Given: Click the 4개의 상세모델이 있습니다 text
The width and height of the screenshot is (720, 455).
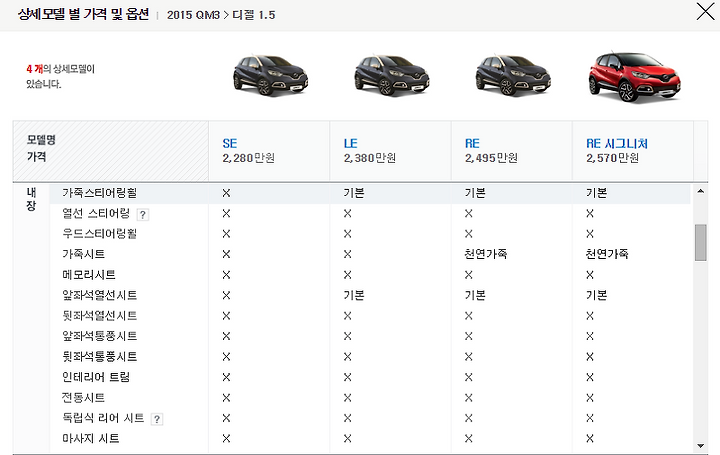Looking at the screenshot, I should tap(60, 76).
